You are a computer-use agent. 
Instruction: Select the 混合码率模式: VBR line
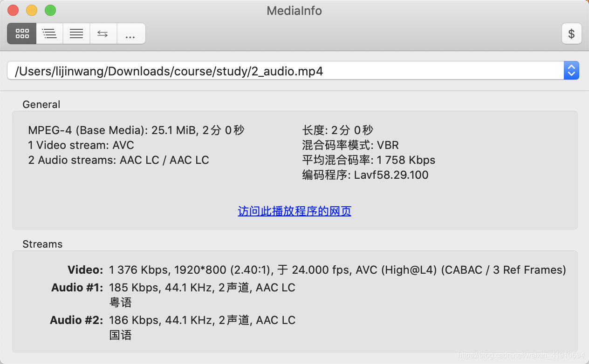350,145
